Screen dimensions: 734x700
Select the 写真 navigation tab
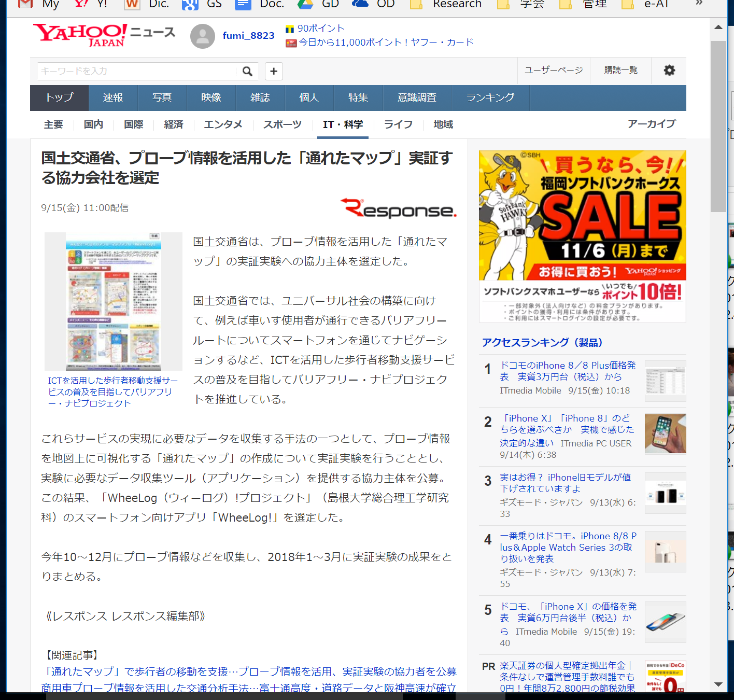[162, 97]
